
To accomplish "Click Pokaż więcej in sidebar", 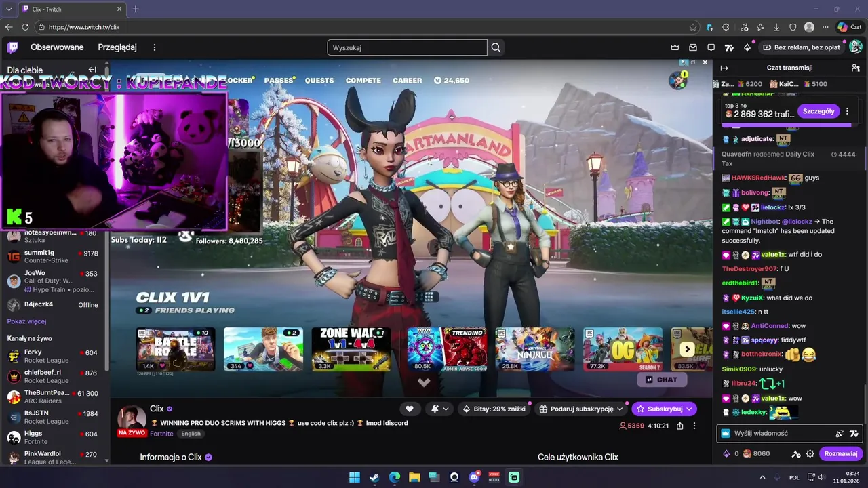I will (x=26, y=321).
